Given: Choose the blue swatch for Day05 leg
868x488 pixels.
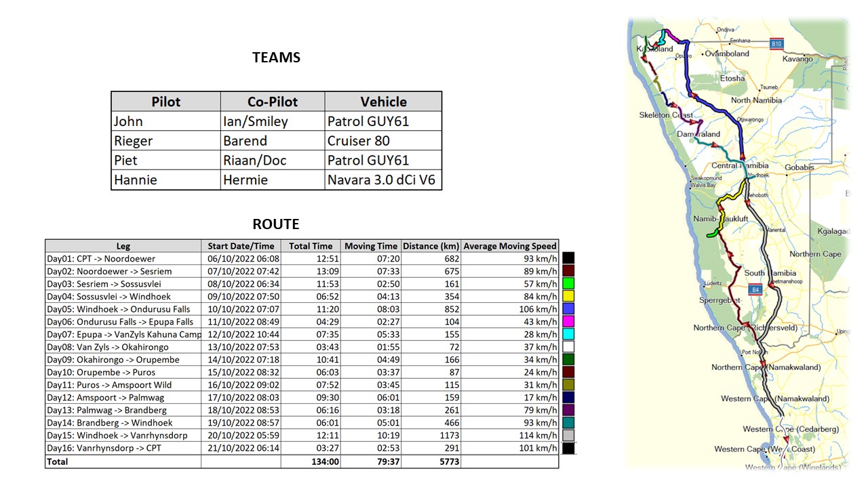Looking at the screenshot, I should click(x=568, y=309).
